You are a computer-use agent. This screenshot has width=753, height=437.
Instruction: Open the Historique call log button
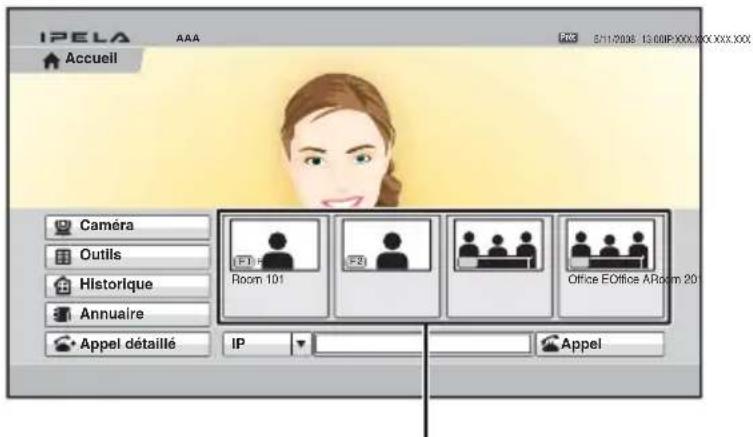(x=128, y=286)
